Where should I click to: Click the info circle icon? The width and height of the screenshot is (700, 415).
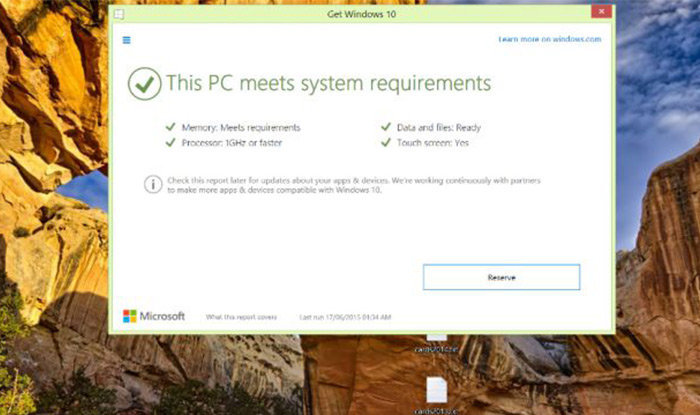[153, 184]
